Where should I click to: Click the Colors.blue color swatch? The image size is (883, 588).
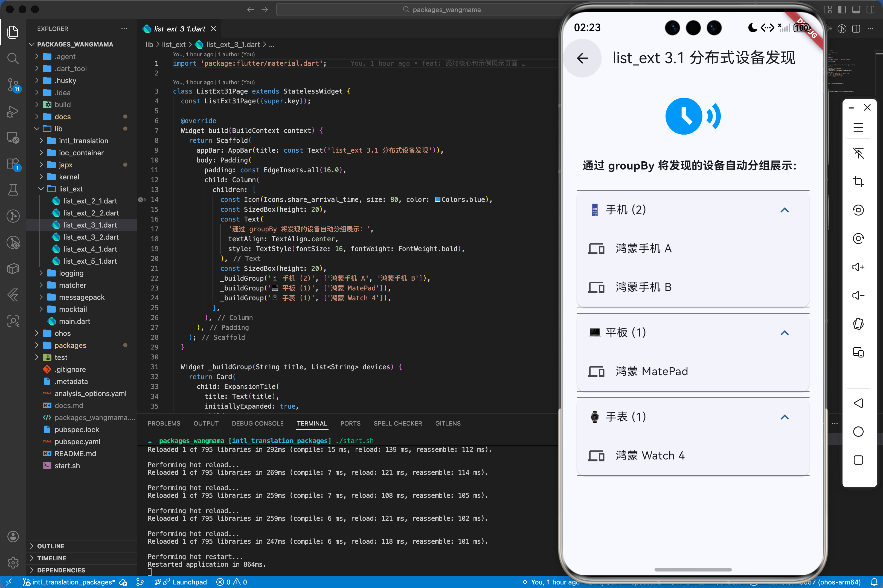[437, 199]
